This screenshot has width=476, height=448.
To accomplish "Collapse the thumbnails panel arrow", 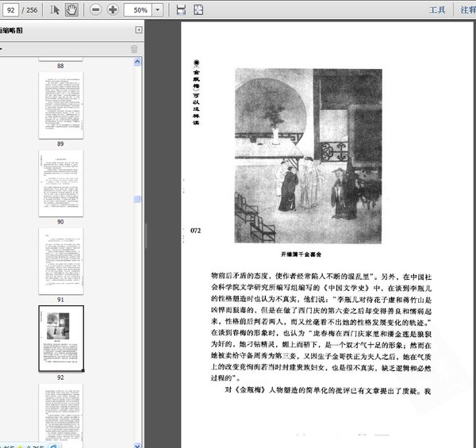I will [139, 29].
